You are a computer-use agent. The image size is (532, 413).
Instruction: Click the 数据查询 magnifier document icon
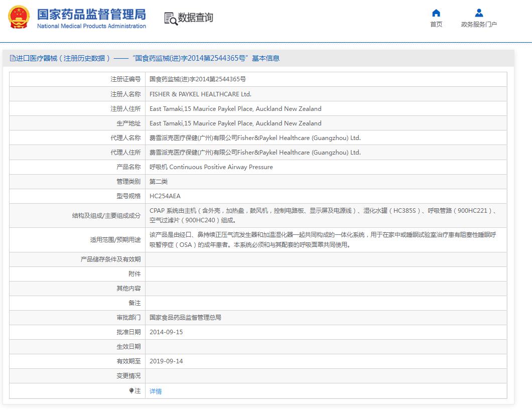click(171, 18)
